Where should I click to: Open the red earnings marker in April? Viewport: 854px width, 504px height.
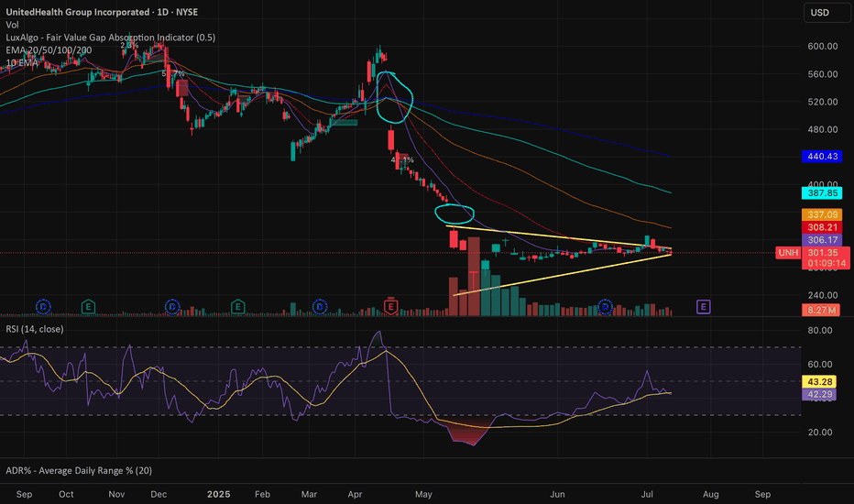(x=390, y=306)
